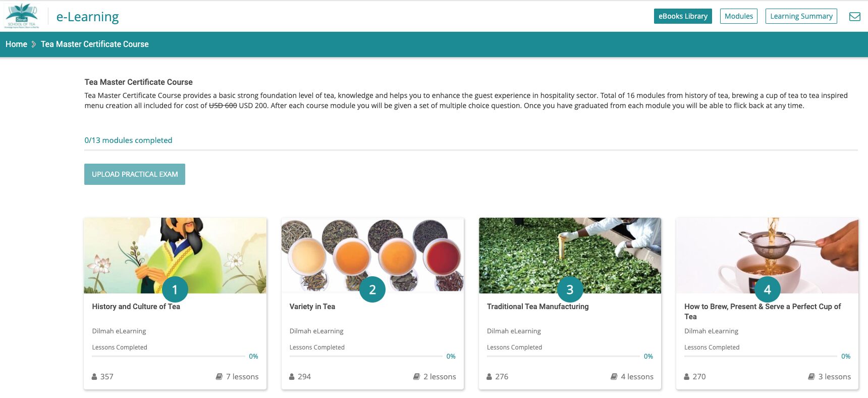The image size is (868, 398).
Task: Click the learners person icon showing 294
Action: click(292, 377)
